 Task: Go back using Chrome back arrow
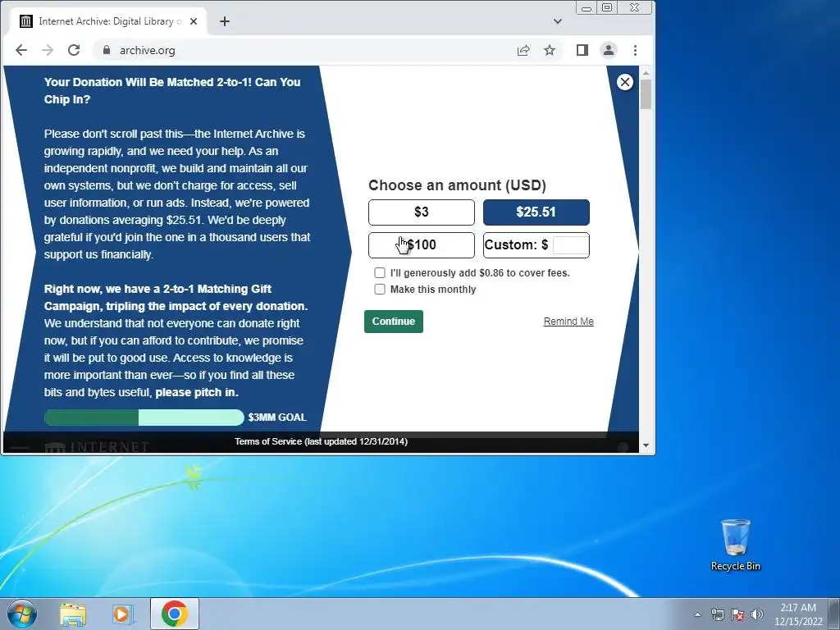21,50
